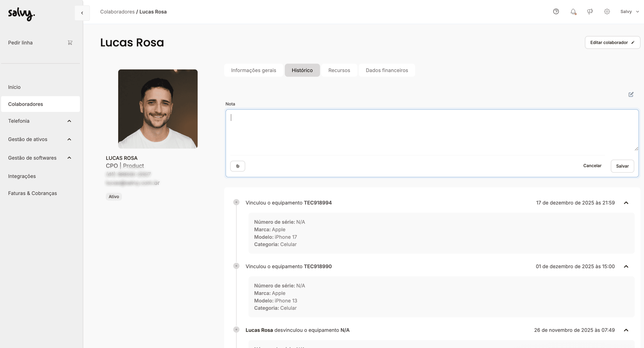Collapse the TEC918994 history entry

pyautogui.click(x=626, y=203)
